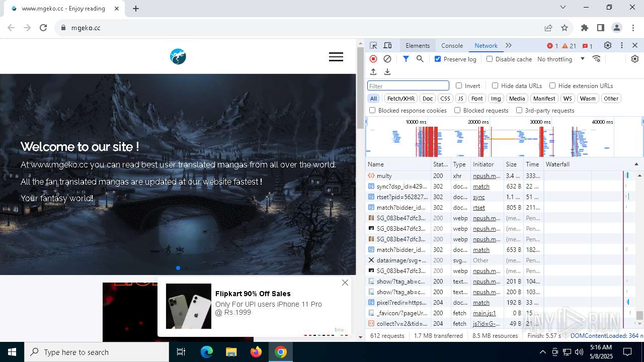The image size is (644, 362).
Task: Open a new Chrome tab
Action: [136, 9]
